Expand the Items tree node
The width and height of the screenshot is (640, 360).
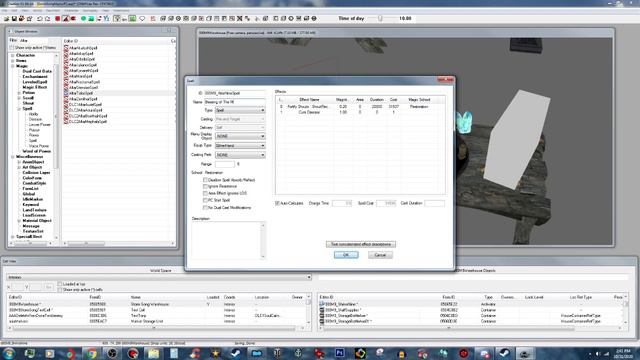tap(13, 61)
